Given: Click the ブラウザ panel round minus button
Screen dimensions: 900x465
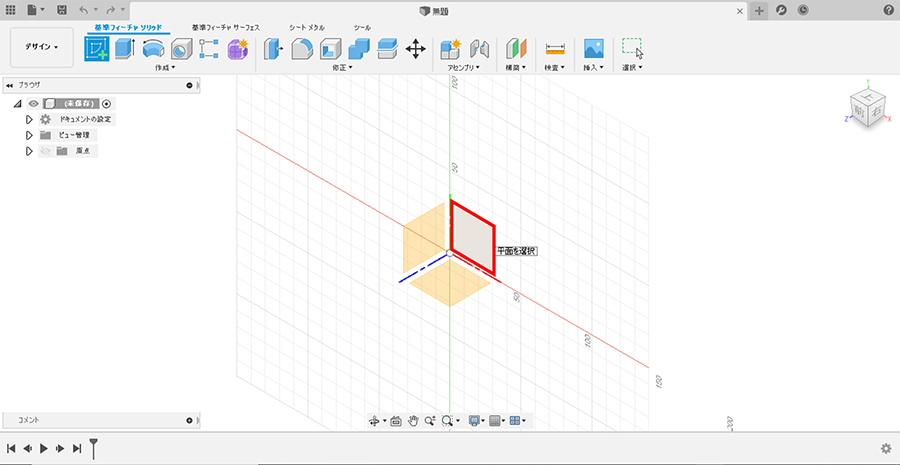Looking at the screenshot, I should pos(189,85).
